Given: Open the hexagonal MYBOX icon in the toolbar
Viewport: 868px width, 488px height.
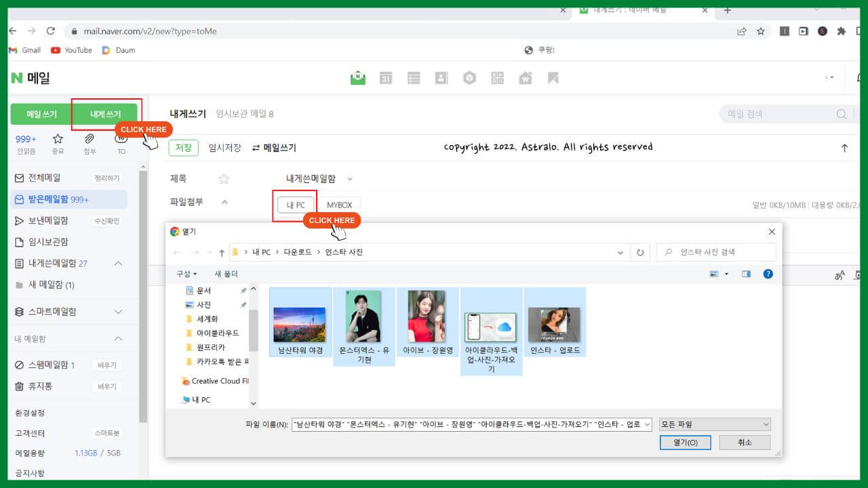Looking at the screenshot, I should (x=470, y=77).
